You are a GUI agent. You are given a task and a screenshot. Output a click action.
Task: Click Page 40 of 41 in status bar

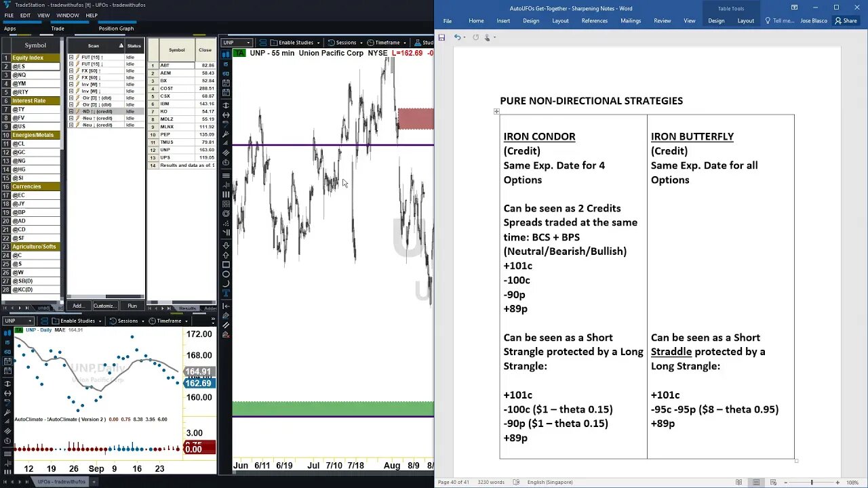click(x=453, y=482)
